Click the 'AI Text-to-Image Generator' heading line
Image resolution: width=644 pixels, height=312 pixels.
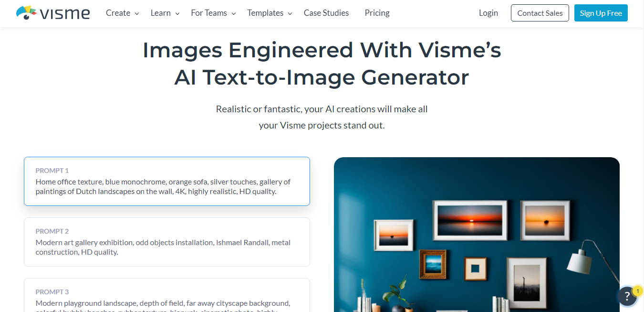tap(322, 77)
